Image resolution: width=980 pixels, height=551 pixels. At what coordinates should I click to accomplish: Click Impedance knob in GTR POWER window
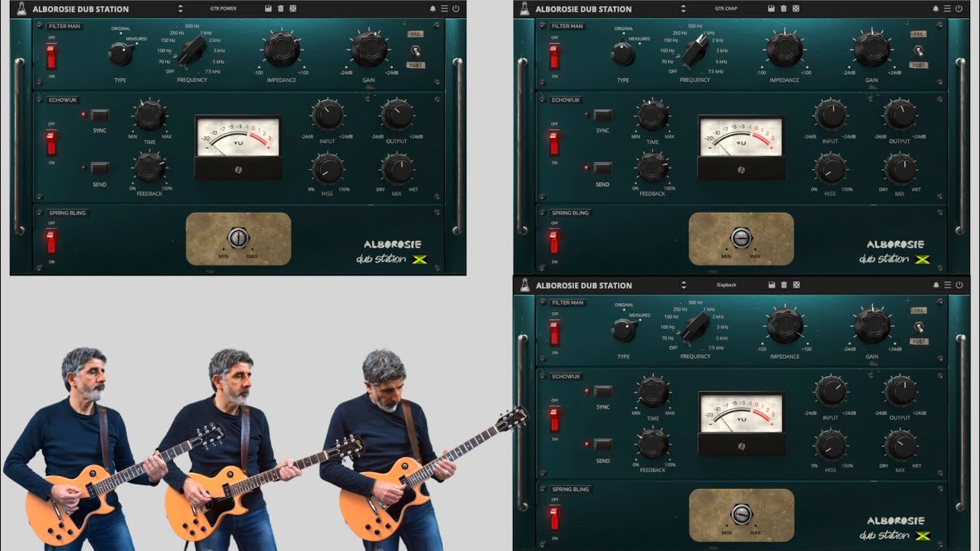(283, 49)
